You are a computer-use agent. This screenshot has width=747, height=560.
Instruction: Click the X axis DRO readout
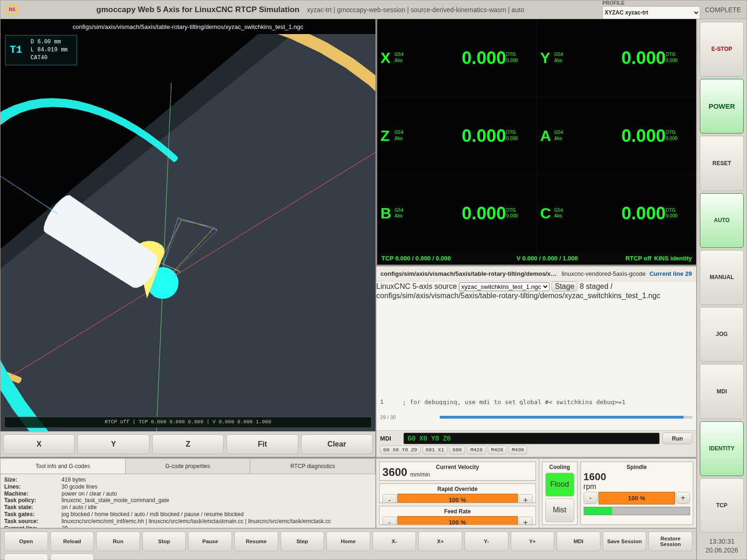(x=457, y=58)
